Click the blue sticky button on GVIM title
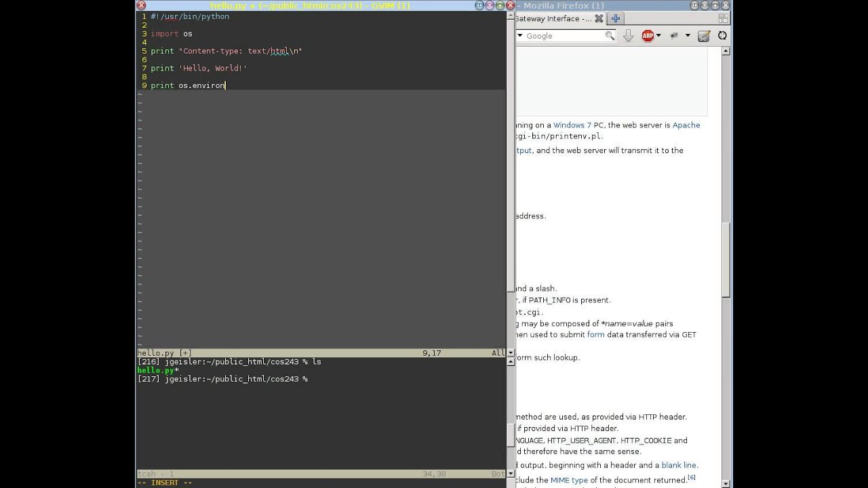868x488 pixels. click(480, 5)
